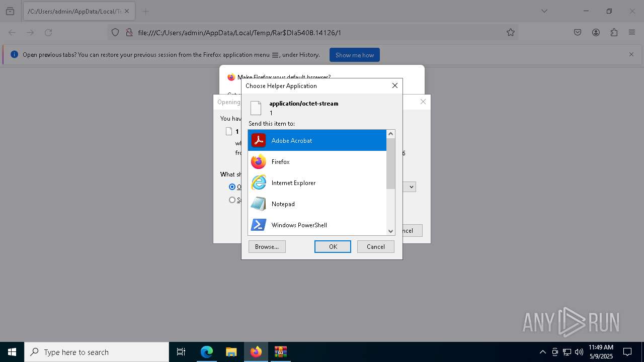Open the notification center icon
The width and height of the screenshot is (644, 362).
point(628,352)
